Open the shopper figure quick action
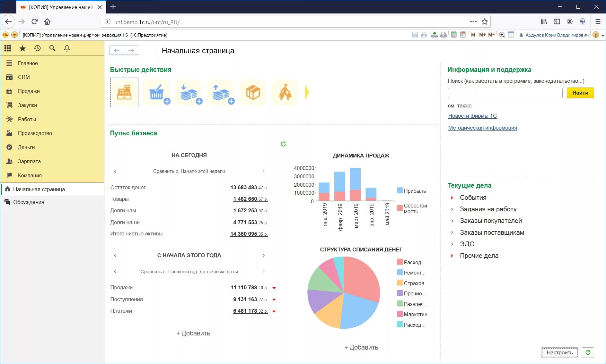Viewport: 606px width, 364px height. coord(285,93)
